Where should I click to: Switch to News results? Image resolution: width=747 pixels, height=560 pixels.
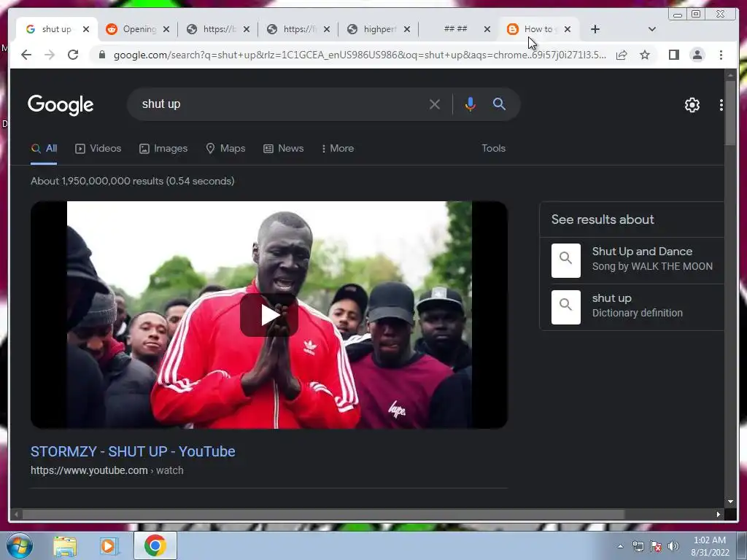coord(284,149)
